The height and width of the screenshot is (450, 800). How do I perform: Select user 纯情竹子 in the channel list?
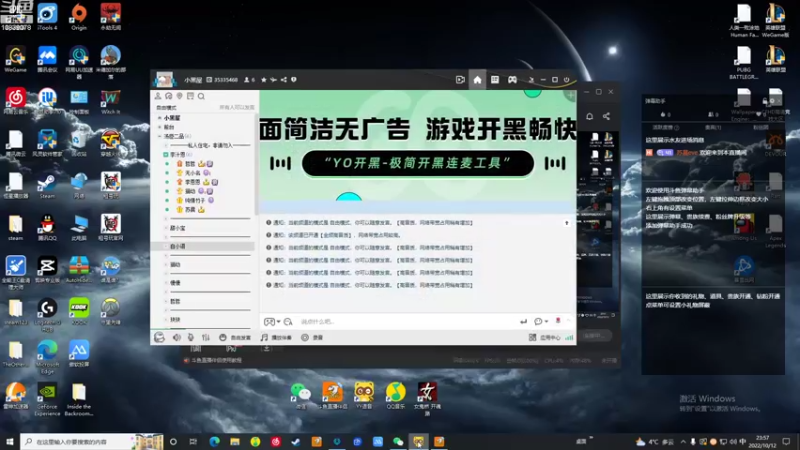tap(193, 201)
